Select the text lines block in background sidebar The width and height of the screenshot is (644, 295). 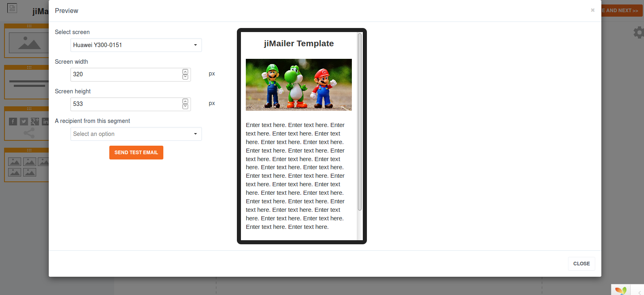(26, 82)
